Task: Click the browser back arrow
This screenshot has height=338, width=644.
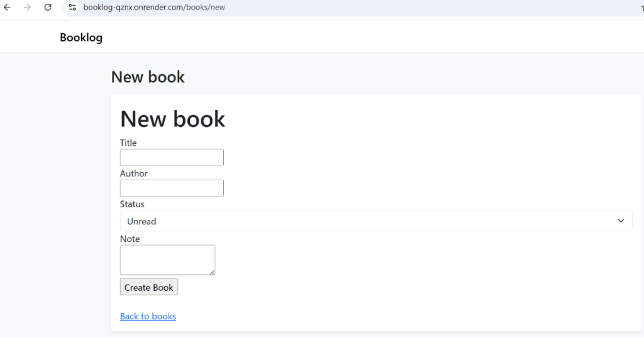Action: tap(8, 8)
